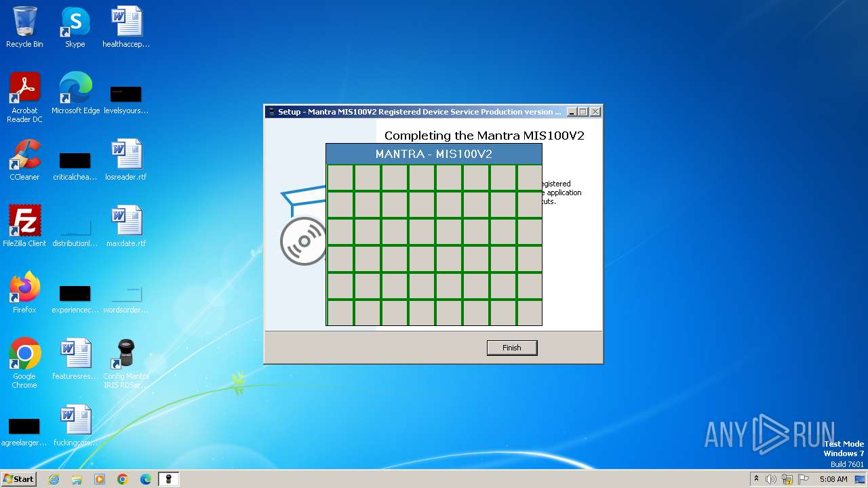Open the volume control in tray
Viewport: 868px width, 488px height.
pyautogui.click(x=771, y=479)
